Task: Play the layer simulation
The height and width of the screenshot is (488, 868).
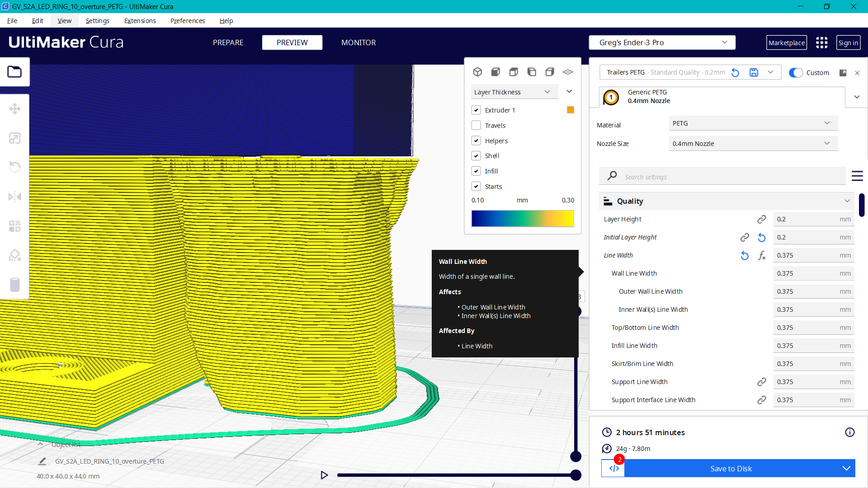Action: coord(324,475)
